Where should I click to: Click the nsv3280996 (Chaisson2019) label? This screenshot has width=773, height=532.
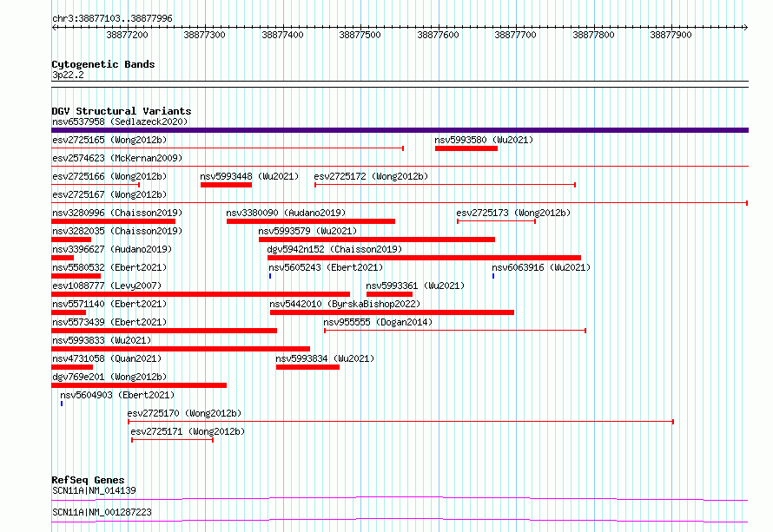point(117,213)
